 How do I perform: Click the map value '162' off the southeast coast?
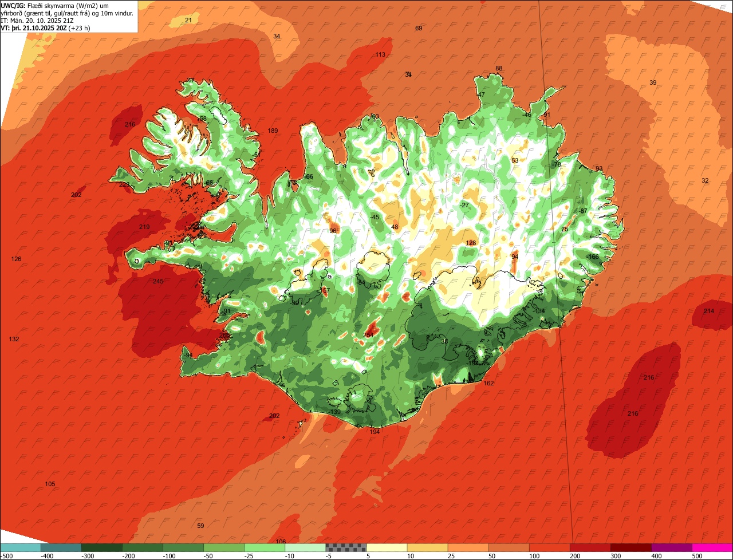click(488, 384)
